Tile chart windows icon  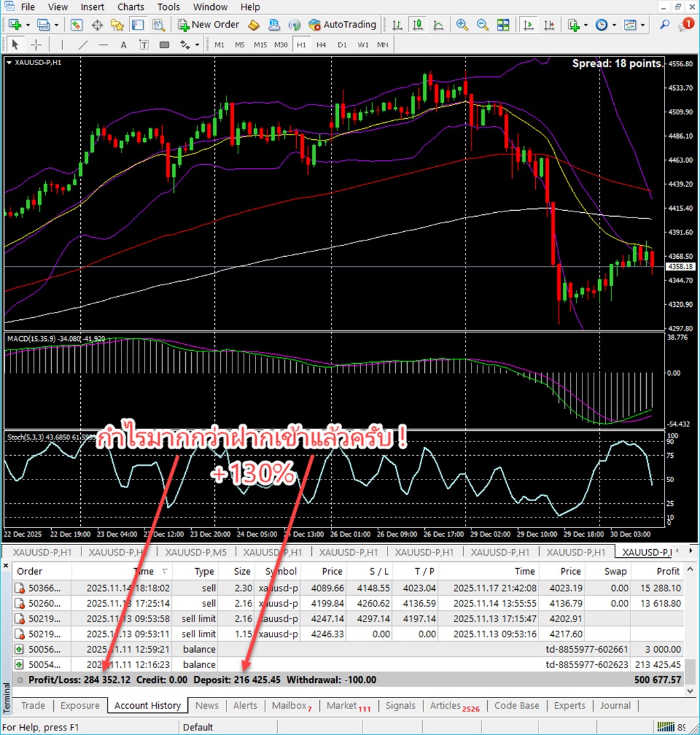tap(503, 25)
